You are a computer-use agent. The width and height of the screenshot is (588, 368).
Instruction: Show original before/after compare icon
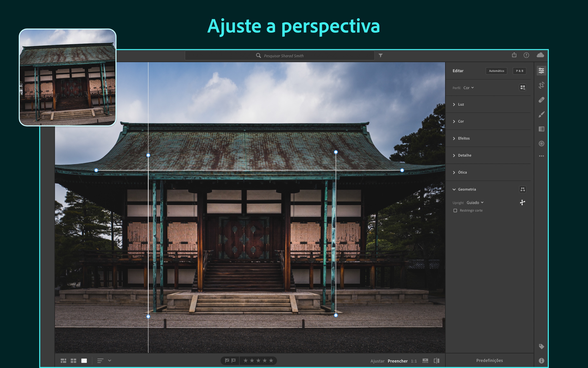pos(436,361)
